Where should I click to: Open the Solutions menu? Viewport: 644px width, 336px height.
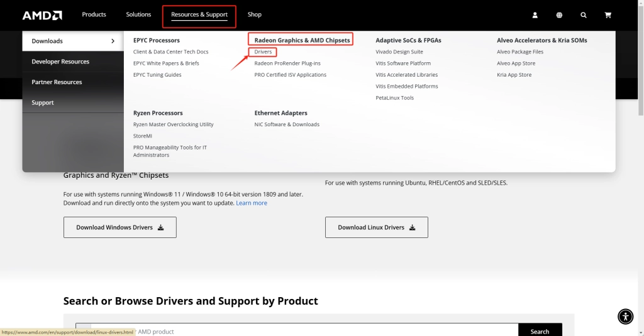[138, 14]
